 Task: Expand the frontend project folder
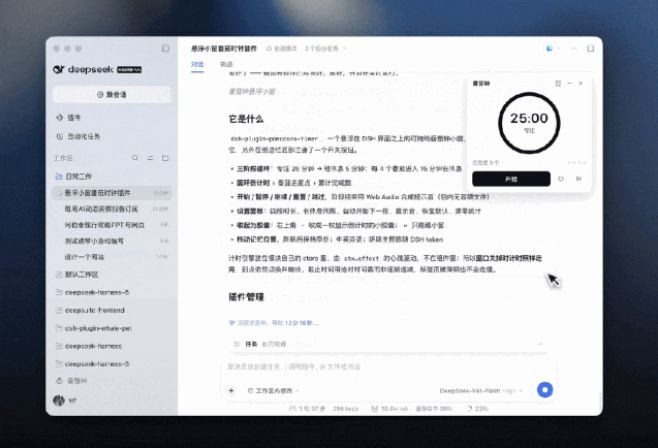[x=90, y=310]
